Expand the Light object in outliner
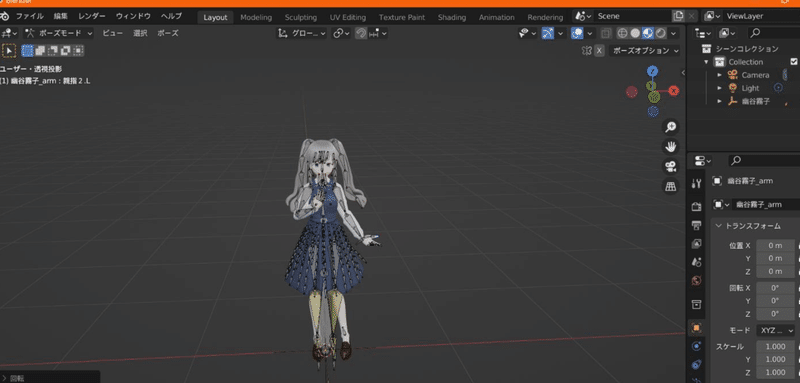The height and width of the screenshot is (383, 800). (x=719, y=88)
